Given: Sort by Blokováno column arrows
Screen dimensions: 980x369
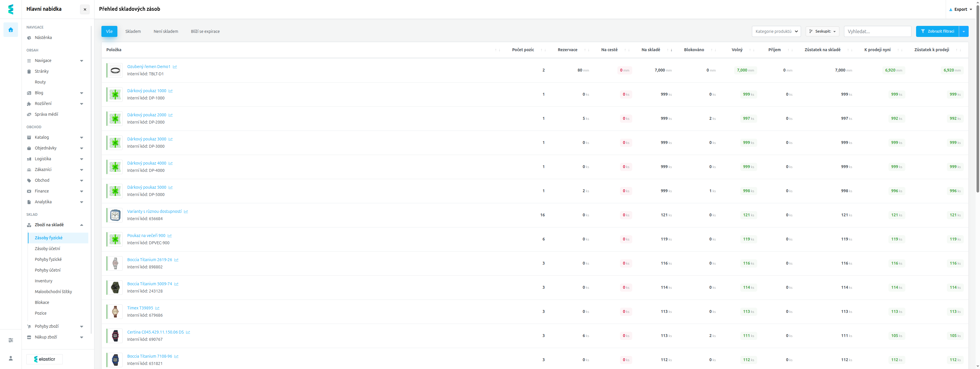Looking at the screenshot, I should [713, 50].
